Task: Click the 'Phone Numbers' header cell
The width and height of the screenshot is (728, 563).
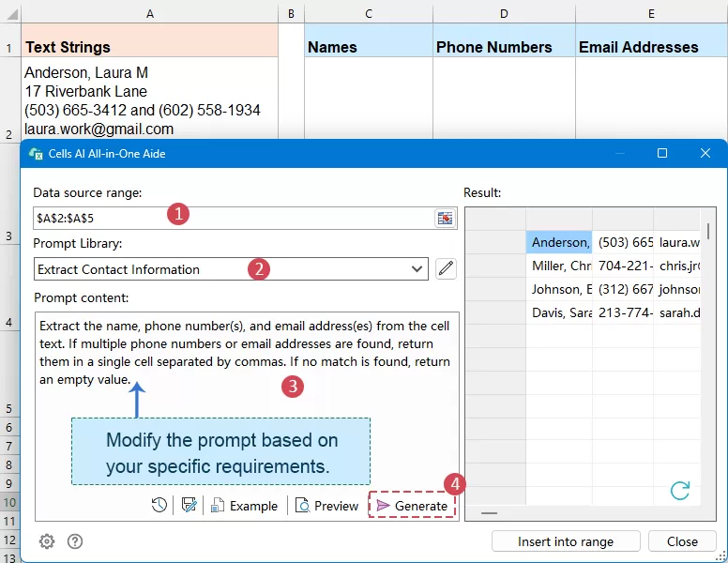Action: [x=504, y=40]
